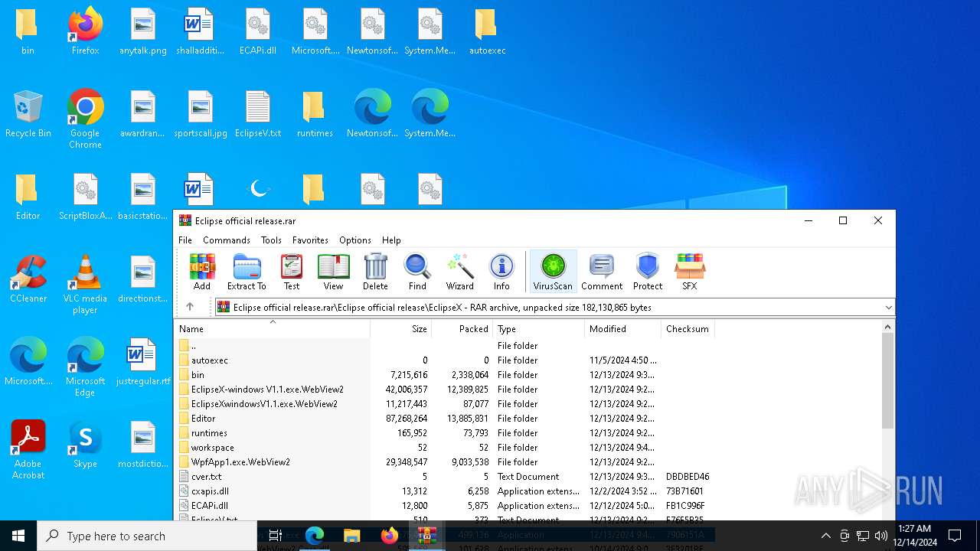Sort file list by Packed column
The image size is (980, 551).
click(x=462, y=328)
